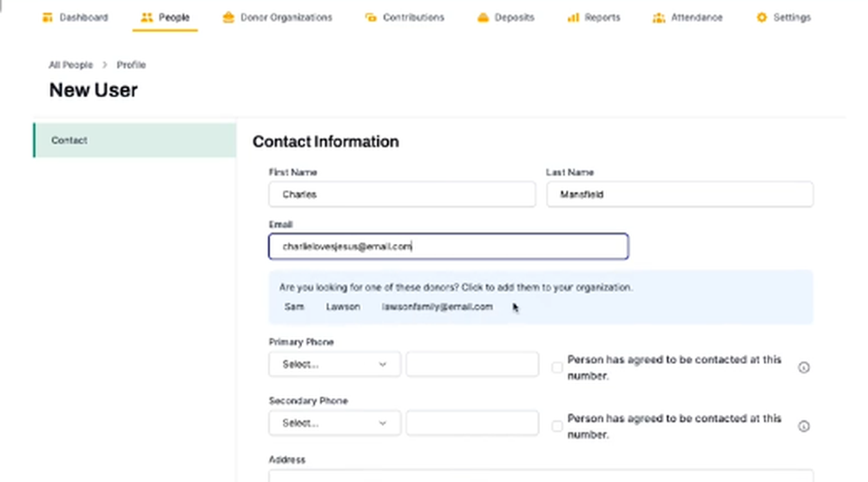This screenshot has height=482, width=868.
Task: Go back via All People breadcrumb
Action: (x=70, y=65)
